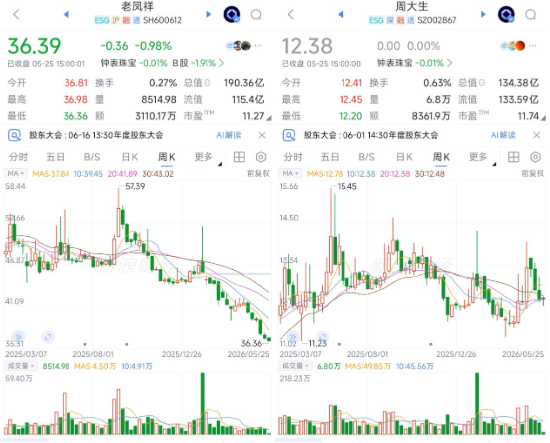This screenshot has height=443, width=550.
Task: Click the 57.39 high marker on 老凤祥 K-line
Action: tap(135, 186)
